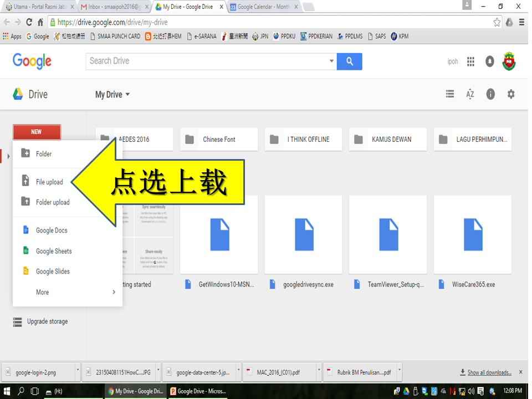Open Windows taskbar search icon

21,391
